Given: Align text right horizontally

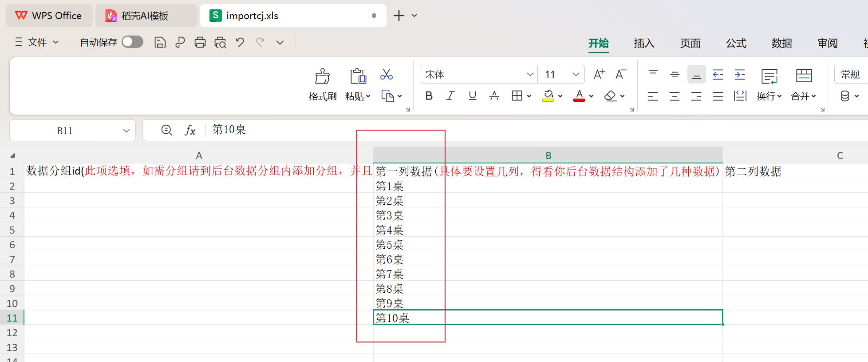Looking at the screenshot, I should point(696,96).
